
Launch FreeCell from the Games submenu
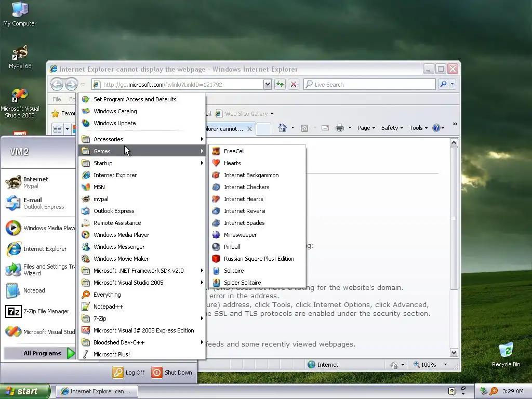257,151
